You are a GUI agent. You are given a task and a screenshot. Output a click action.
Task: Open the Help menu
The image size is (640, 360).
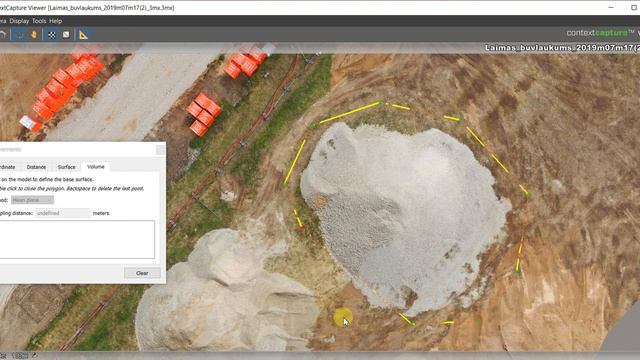point(56,21)
